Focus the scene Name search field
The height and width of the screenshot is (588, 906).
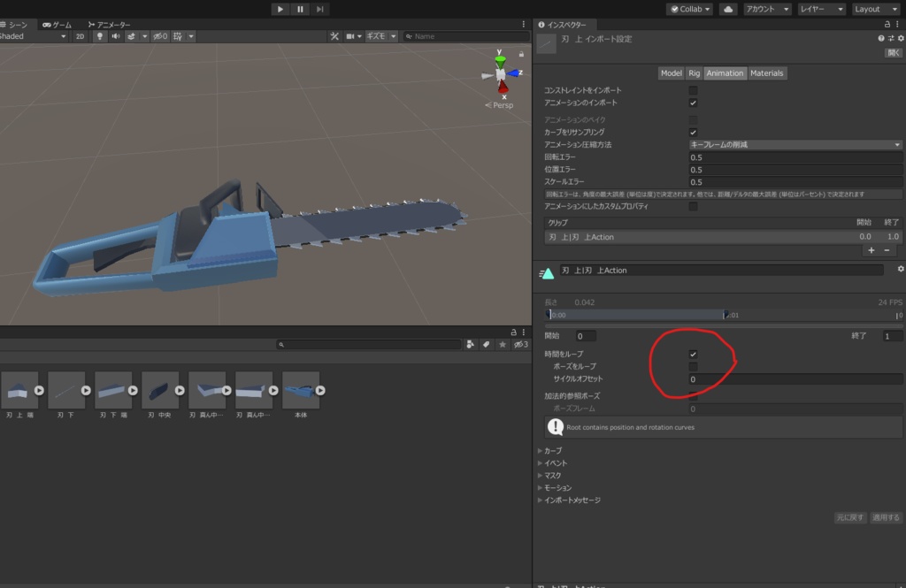point(466,36)
